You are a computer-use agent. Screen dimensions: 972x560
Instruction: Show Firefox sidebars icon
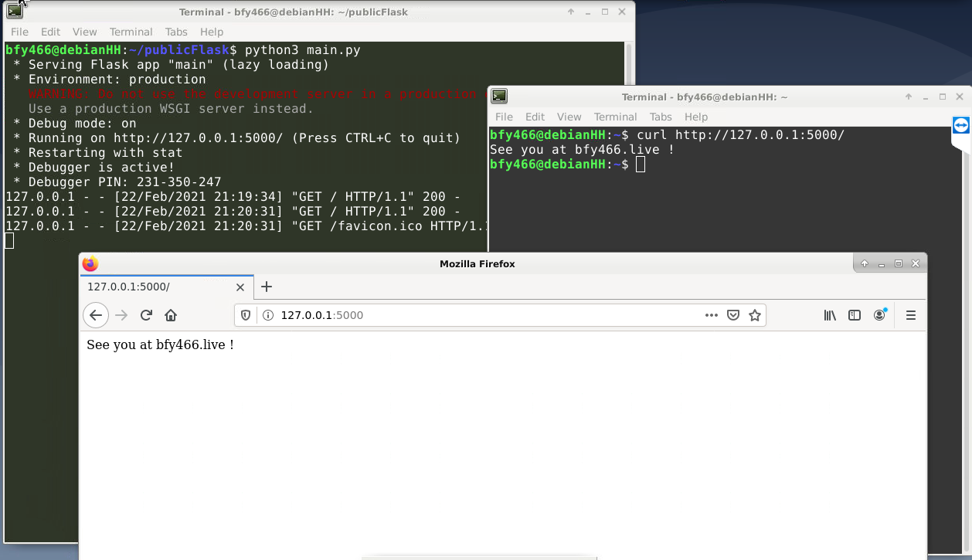coord(855,315)
